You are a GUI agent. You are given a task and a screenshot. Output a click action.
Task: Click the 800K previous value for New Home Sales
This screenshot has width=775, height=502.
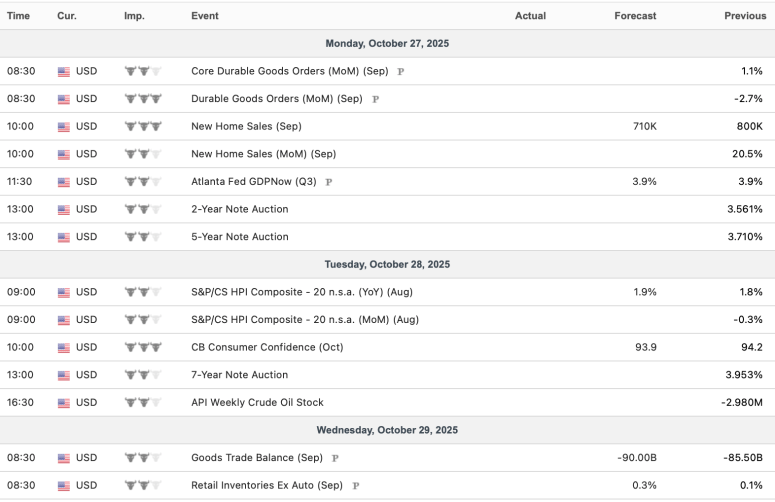click(x=747, y=127)
